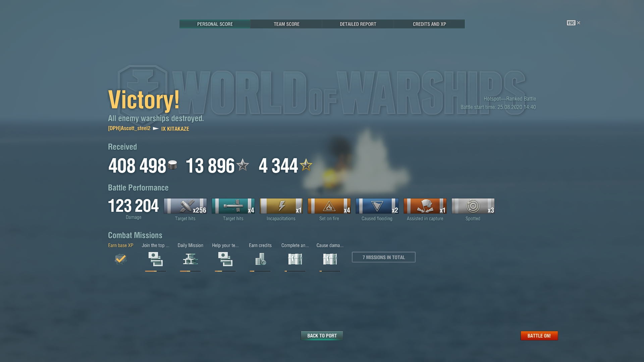The image size is (644, 362).
Task: Click the x256 main battery Target hits ribbon
Action: click(185, 206)
